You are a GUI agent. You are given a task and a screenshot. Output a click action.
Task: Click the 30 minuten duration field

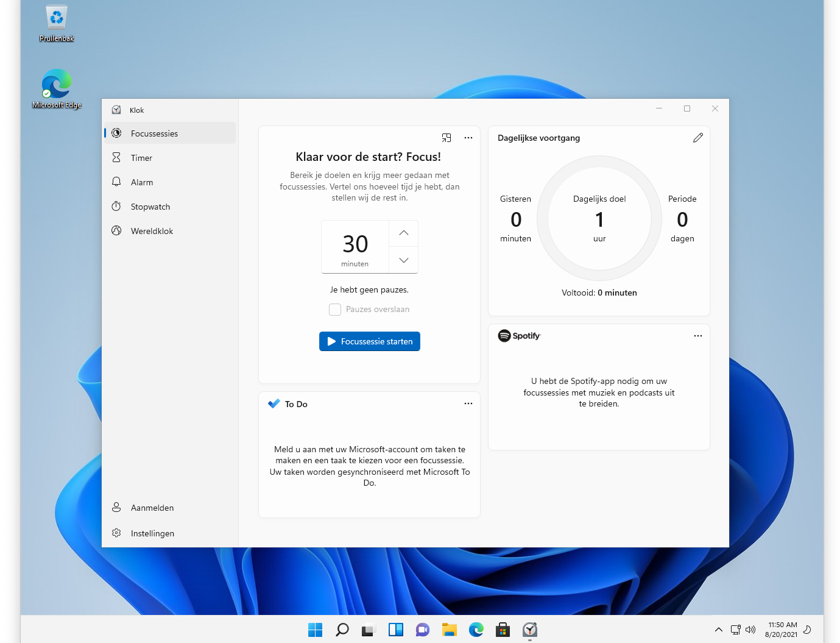pos(355,247)
